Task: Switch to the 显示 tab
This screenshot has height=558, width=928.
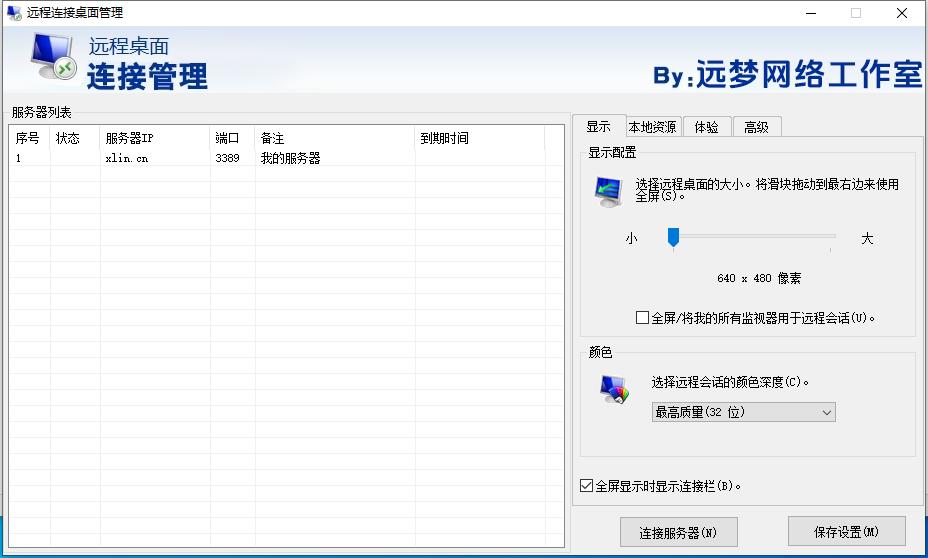Action: [598, 127]
